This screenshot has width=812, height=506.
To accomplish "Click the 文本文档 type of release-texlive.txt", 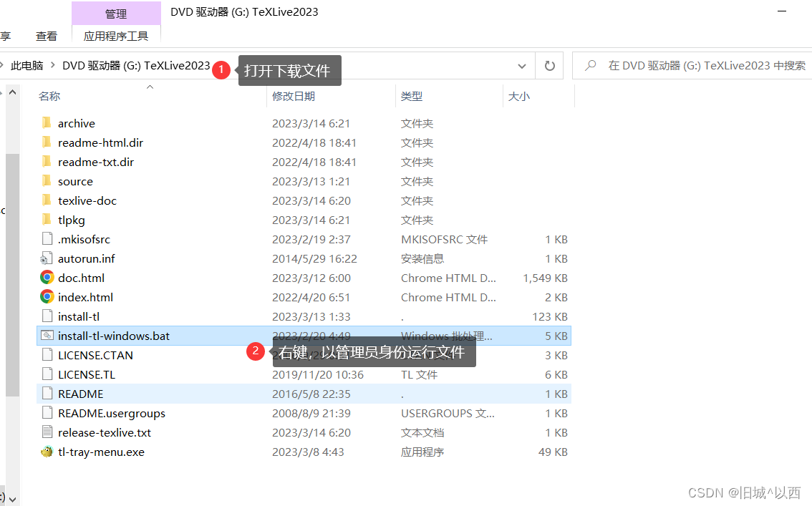I will coord(422,432).
